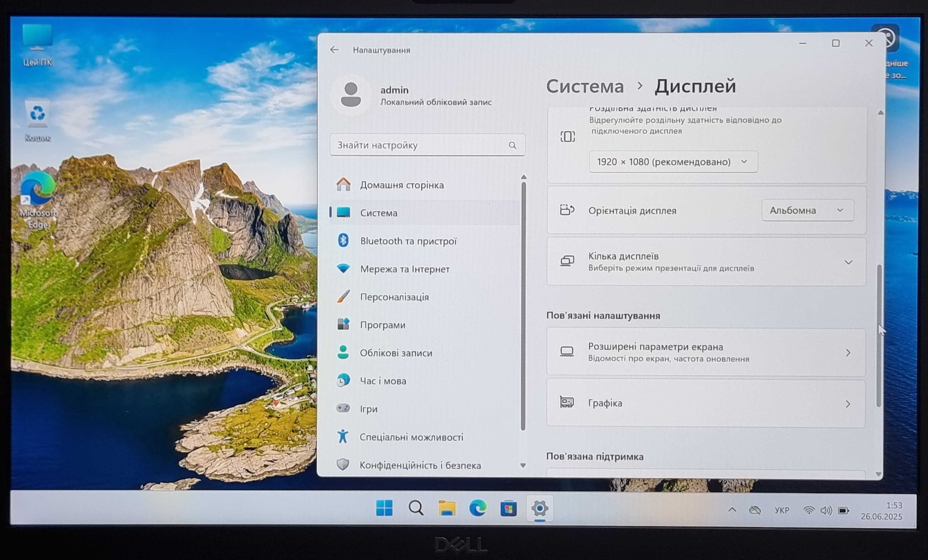The width and height of the screenshot is (928, 560).
Task: Click the sidebar vertical scrollbar
Action: [523, 306]
